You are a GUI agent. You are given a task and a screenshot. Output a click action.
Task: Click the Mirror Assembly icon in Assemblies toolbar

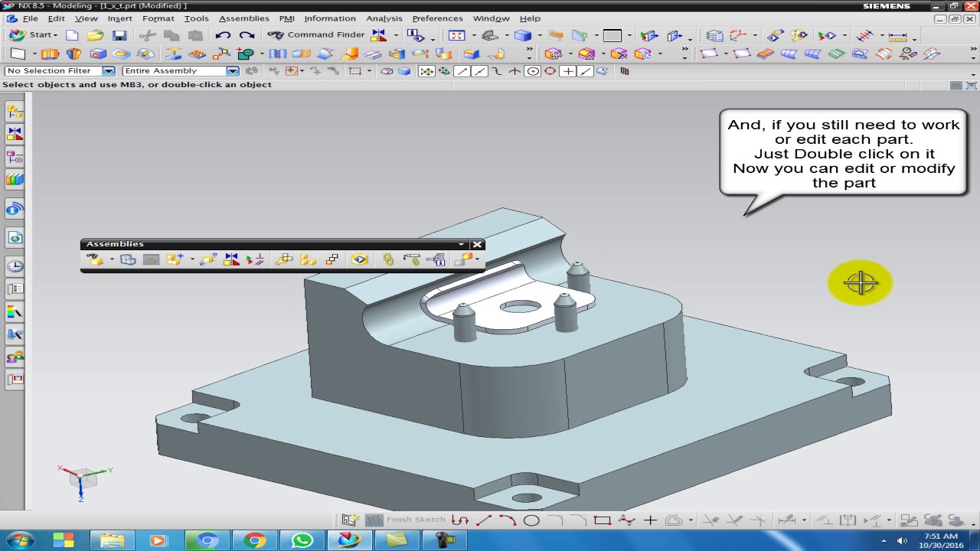coord(230,259)
